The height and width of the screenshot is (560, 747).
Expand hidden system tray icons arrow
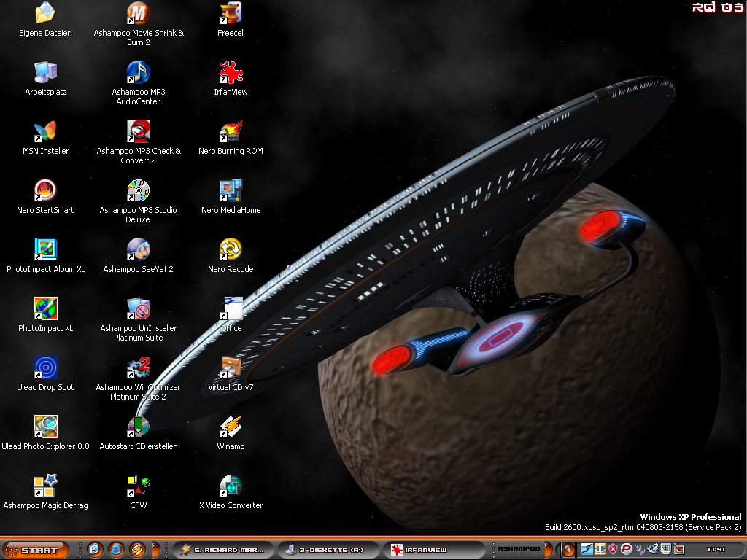[568, 550]
